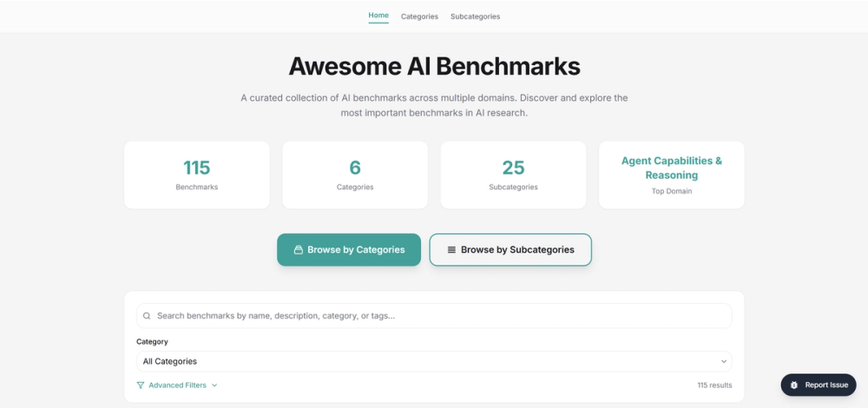Image resolution: width=868 pixels, height=408 pixels.
Task: Click the 6 Categories stat card
Action: 355,175
